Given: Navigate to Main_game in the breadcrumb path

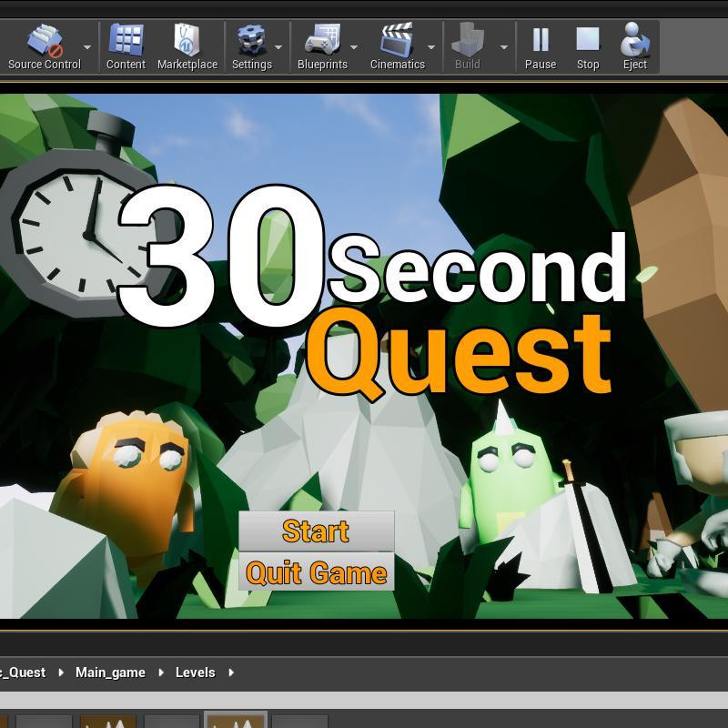Looking at the screenshot, I should pos(110,672).
